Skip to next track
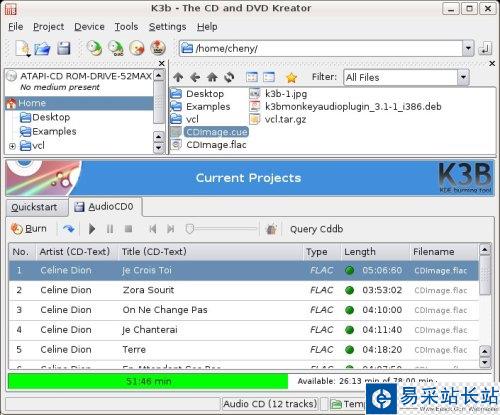This screenshot has width=500, height=415. 171,229
